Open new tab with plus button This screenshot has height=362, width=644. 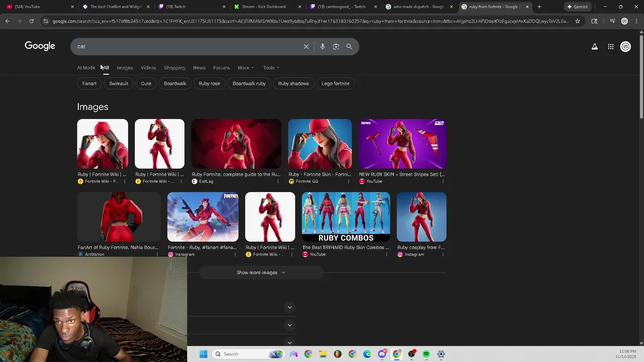pos(539,7)
